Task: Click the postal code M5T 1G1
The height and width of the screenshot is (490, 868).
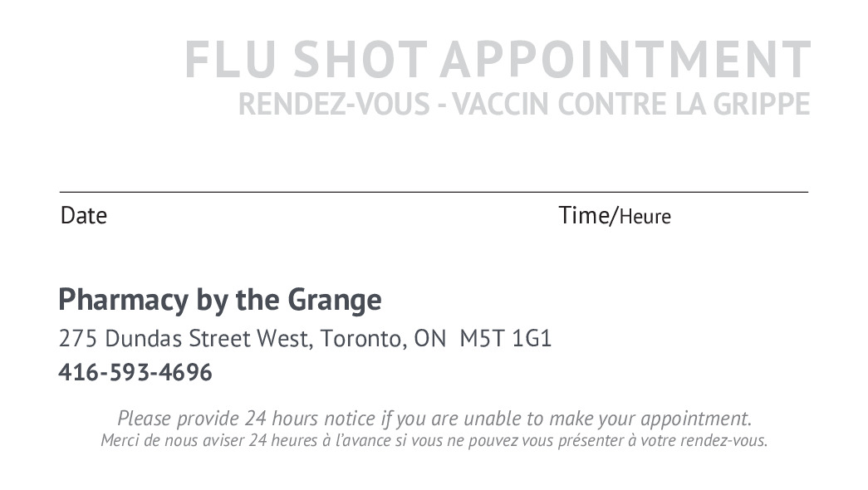Action: [505, 339]
